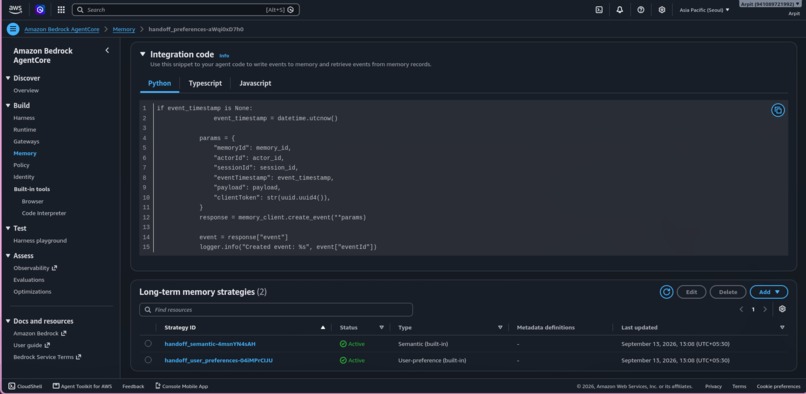Viewport: 806px width, 394px height.
Task: Open Optimizations in the sidebar
Action: click(32, 292)
